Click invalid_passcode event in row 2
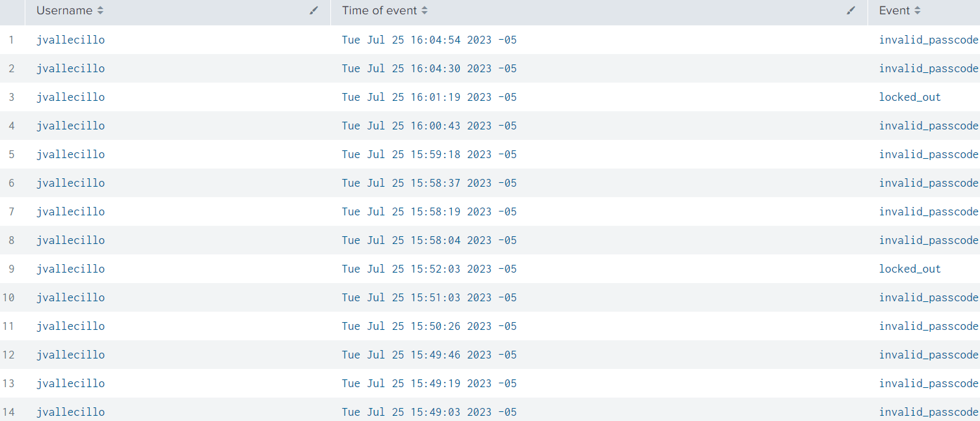This screenshot has height=421, width=980. (x=929, y=69)
